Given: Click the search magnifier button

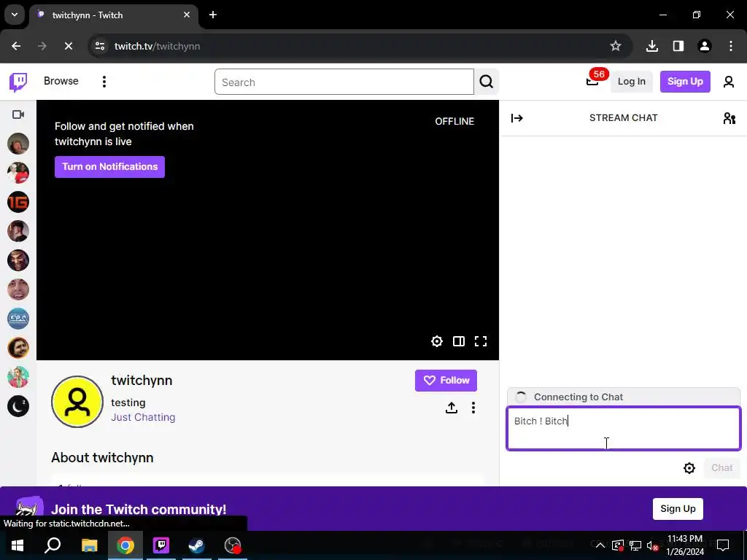Looking at the screenshot, I should [487, 82].
